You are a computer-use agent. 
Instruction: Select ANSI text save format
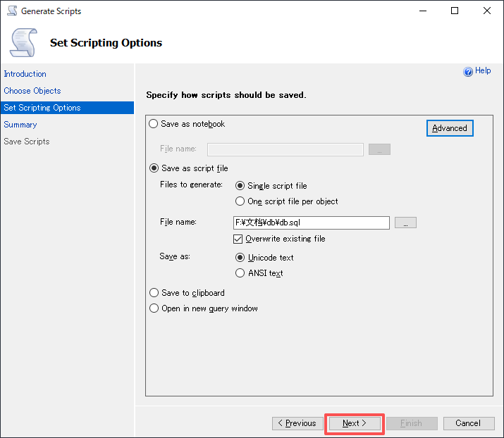(240, 273)
